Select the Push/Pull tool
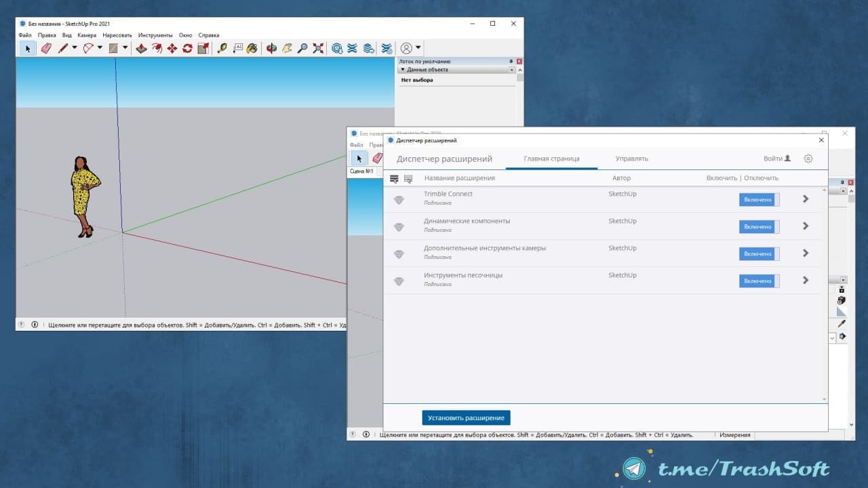The image size is (868, 488). tap(141, 48)
